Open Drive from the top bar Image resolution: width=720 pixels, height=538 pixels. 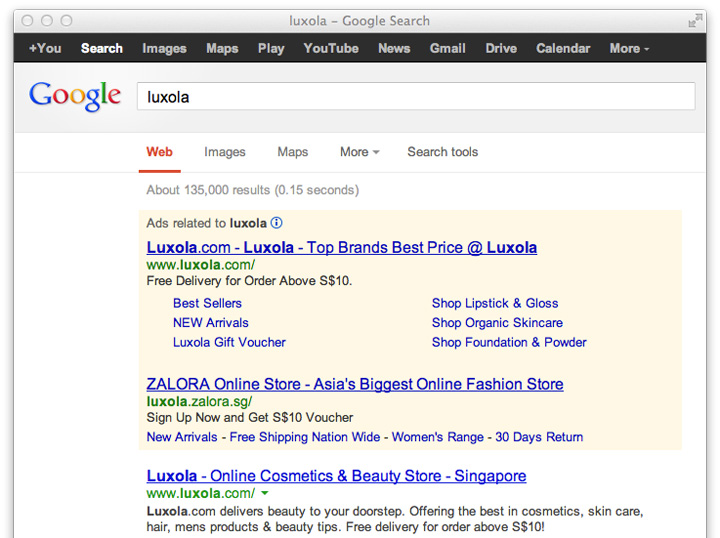(x=501, y=48)
